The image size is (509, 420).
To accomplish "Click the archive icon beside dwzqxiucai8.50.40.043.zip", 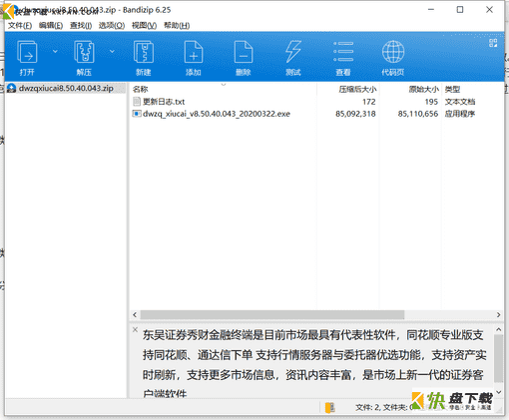I will (x=12, y=88).
